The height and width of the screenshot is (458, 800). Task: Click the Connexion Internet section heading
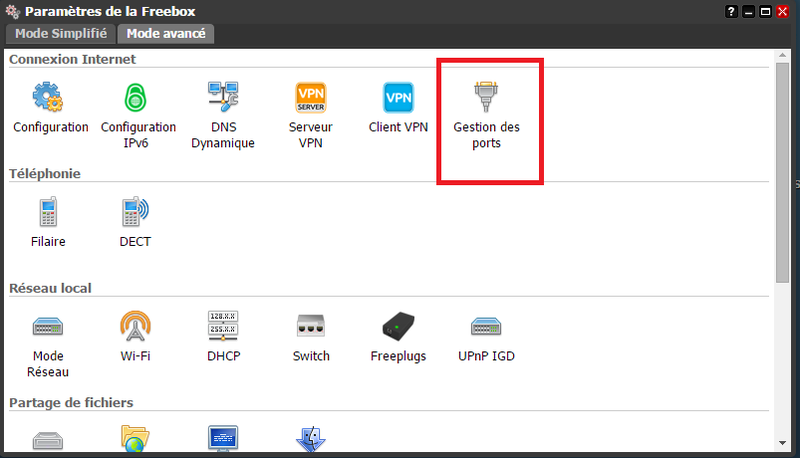(72, 59)
